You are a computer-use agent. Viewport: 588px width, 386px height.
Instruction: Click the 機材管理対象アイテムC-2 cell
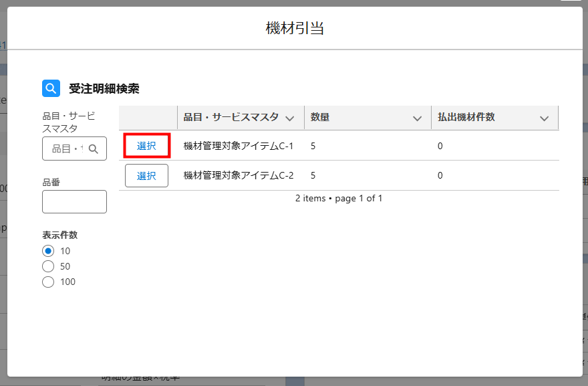tap(239, 176)
